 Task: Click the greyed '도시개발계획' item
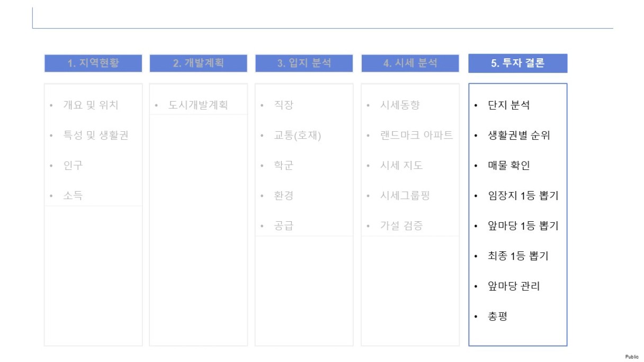click(x=198, y=105)
